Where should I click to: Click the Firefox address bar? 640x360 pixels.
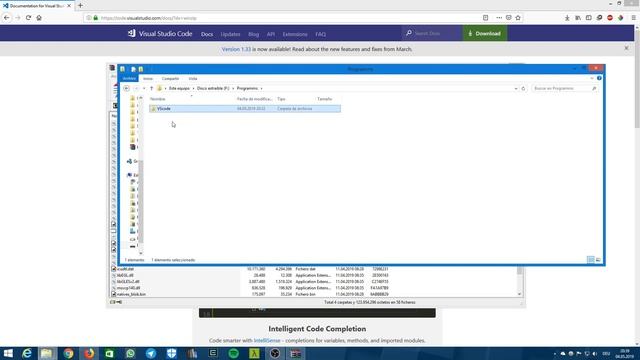(x=282, y=18)
